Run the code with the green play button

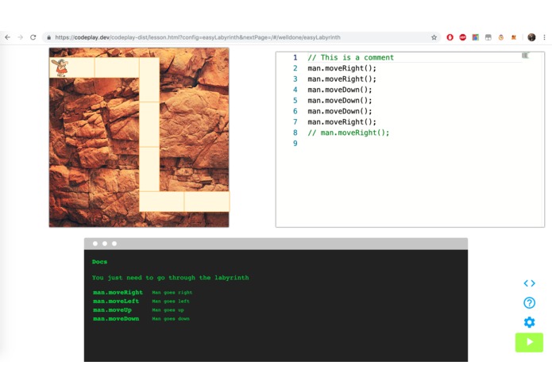[x=529, y=342]
